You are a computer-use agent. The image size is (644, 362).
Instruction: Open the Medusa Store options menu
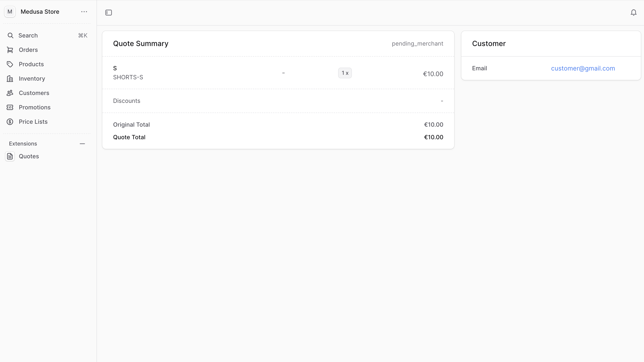pos(84,11)
